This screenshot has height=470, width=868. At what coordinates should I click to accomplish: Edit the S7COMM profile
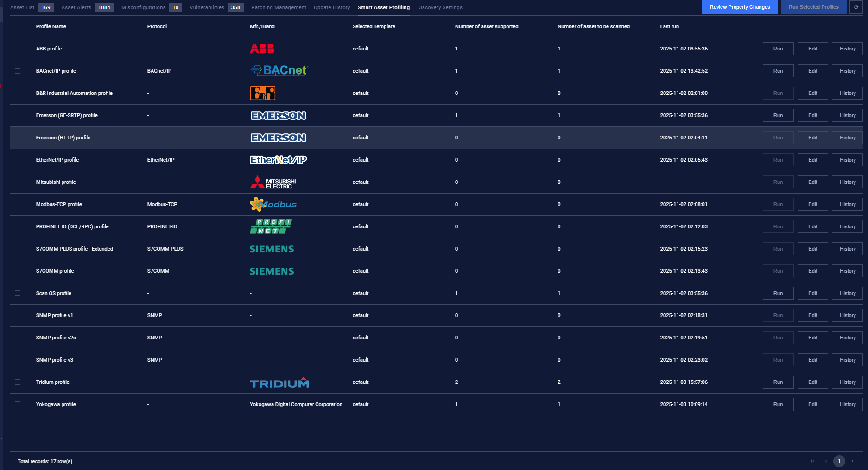(813, 271)
